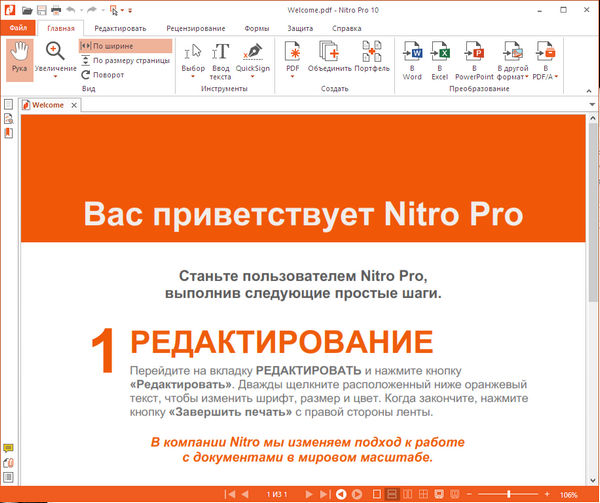Click Объединить to combine files

coord(329,57)
